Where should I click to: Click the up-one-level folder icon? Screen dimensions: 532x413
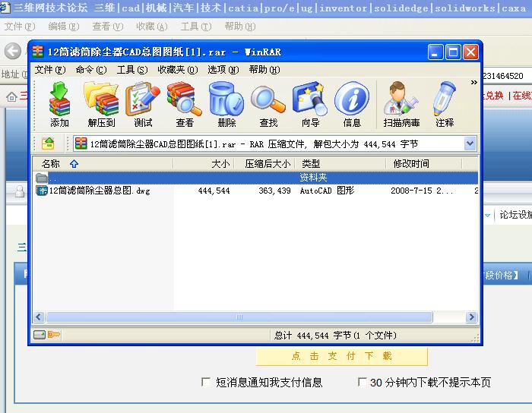[x=48, y=143]
